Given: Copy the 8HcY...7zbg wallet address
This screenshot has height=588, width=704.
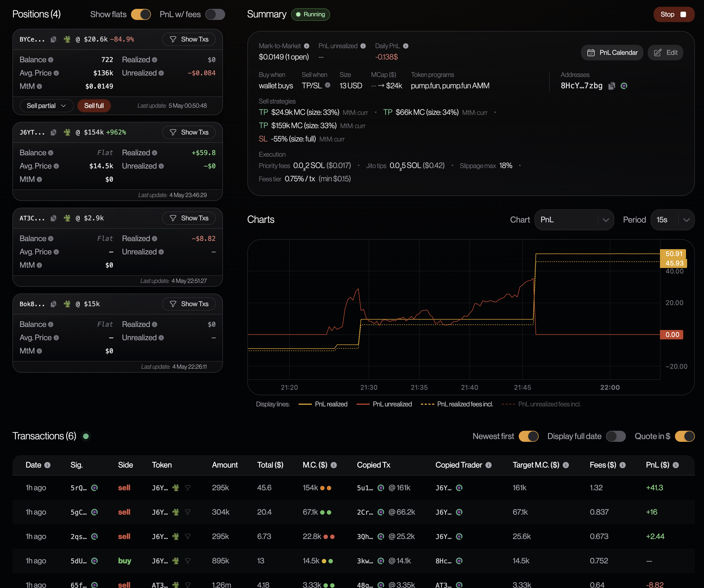Looking at the screenshot, I should 612,86.
